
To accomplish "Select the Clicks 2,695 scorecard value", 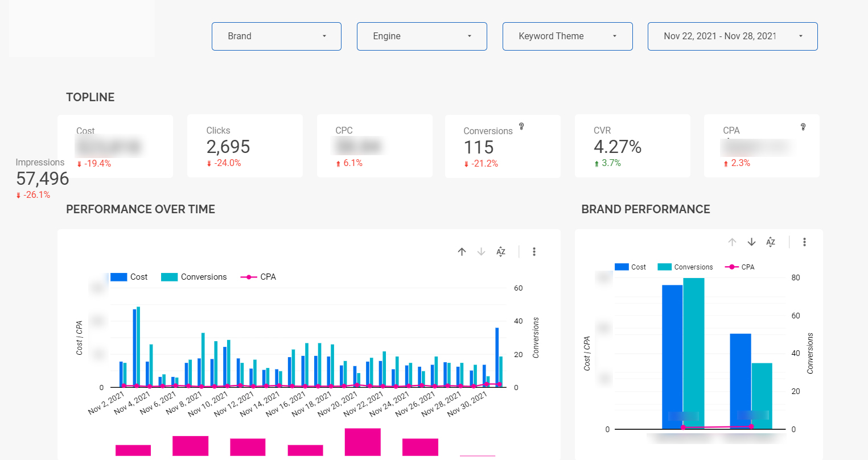I will (228, 147).
